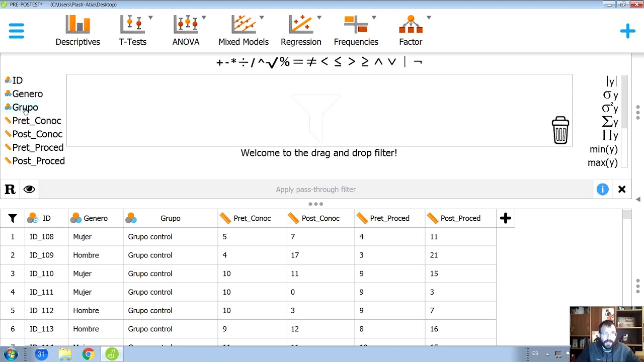Select the Post_Conoc variable in filter list
Screen dimensions: 644x362
[33, 134]
